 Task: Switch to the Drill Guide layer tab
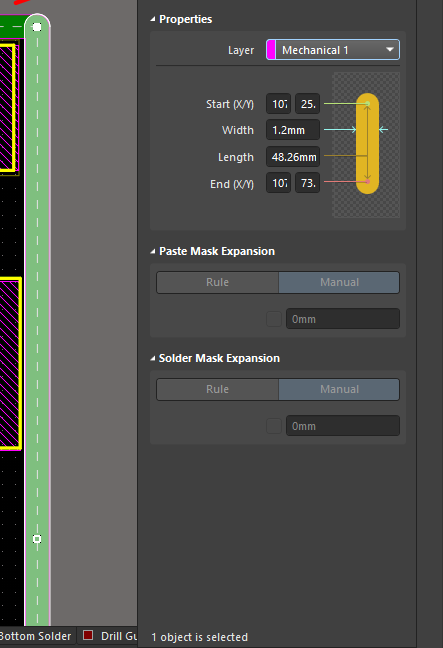(x=110, y=636)
